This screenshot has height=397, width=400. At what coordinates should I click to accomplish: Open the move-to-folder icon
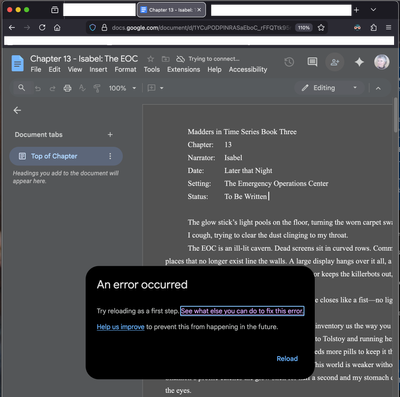(165, 59)
